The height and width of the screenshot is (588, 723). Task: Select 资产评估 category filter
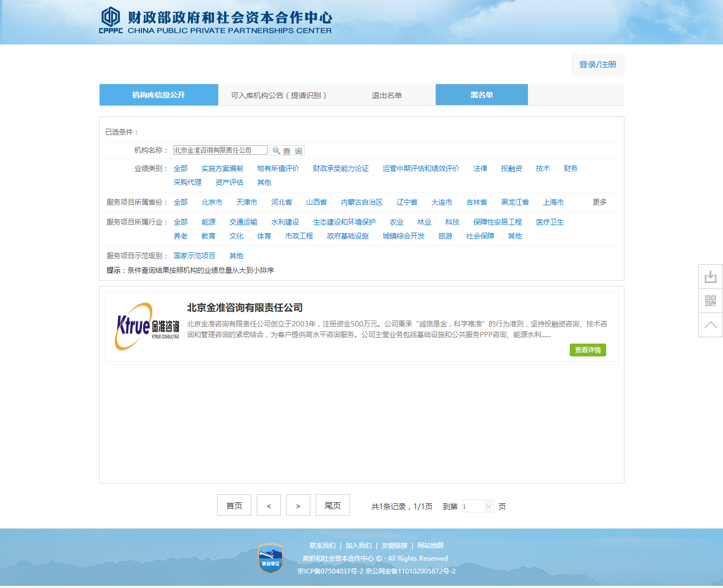[x=229, y=182]
